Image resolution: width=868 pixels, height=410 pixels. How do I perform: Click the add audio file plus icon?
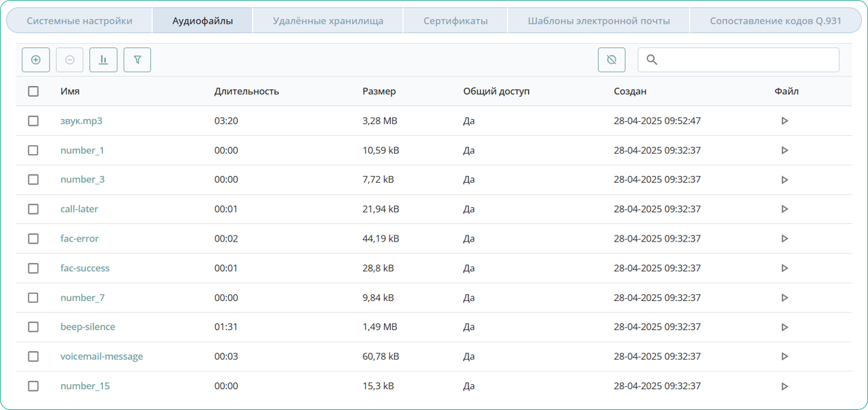[x=36, y=60]
